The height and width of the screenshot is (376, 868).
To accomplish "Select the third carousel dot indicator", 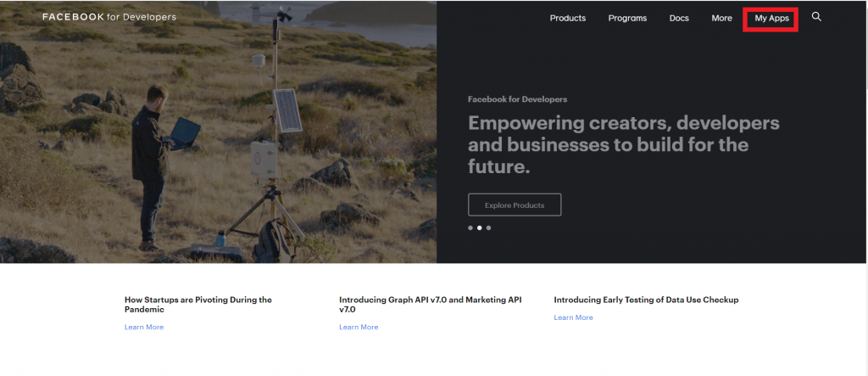I will 489,227.
